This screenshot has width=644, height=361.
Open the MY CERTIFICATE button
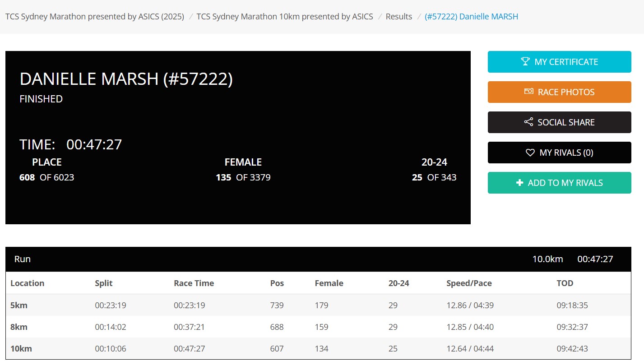560,62
